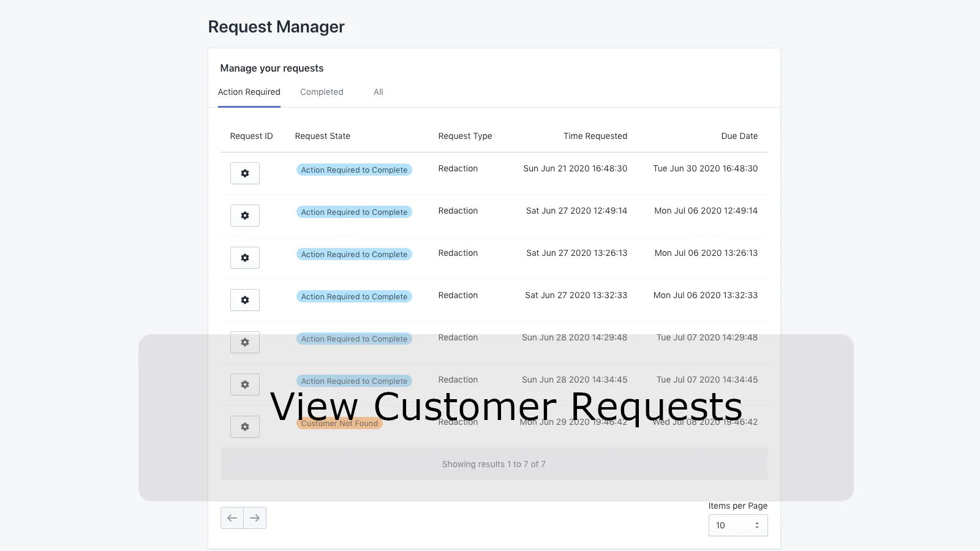Click due date Tue Jul 07 2020 14:34:45

(707, 380)
